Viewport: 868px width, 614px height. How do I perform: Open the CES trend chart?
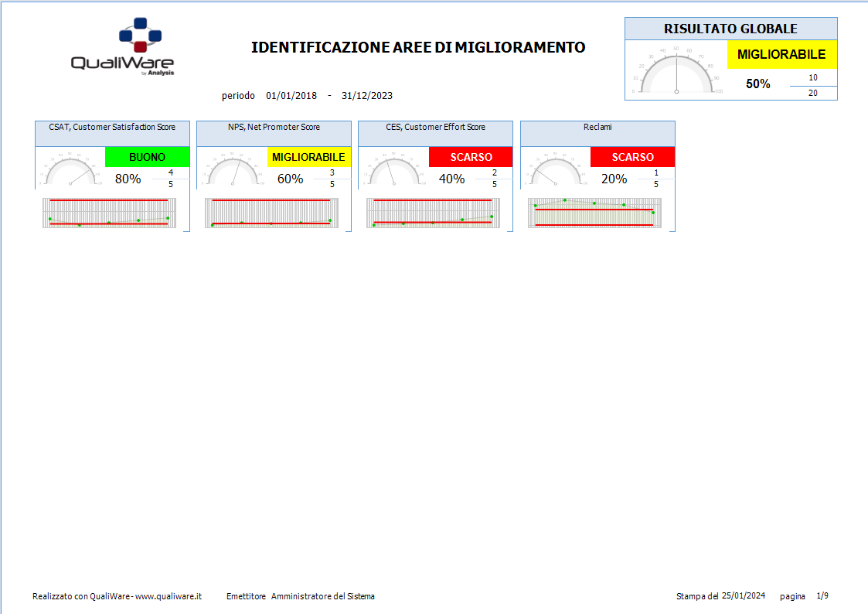tap(433, 213)
